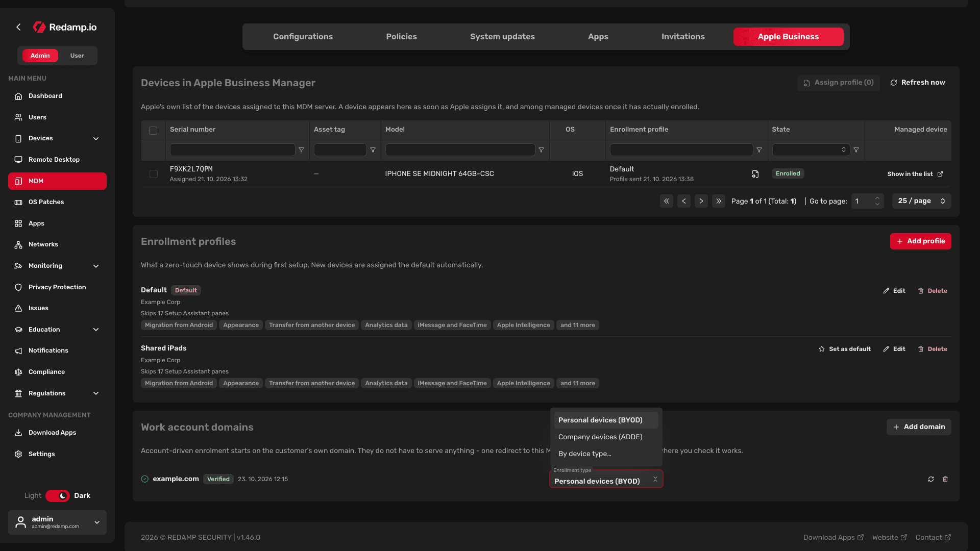The image size is (980, 551).
Task: Open Notifications in the sidebar
Action: [57, 350]
